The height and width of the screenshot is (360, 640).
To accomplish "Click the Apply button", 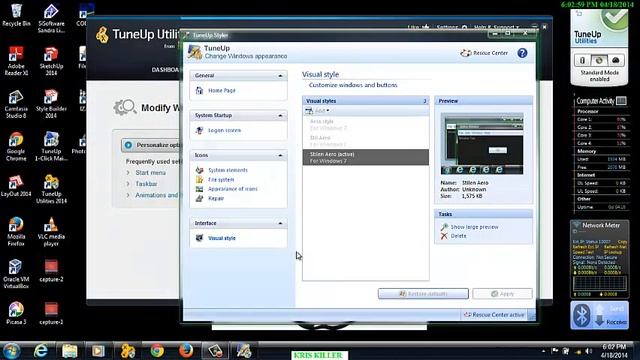I will tap(502, 293).
